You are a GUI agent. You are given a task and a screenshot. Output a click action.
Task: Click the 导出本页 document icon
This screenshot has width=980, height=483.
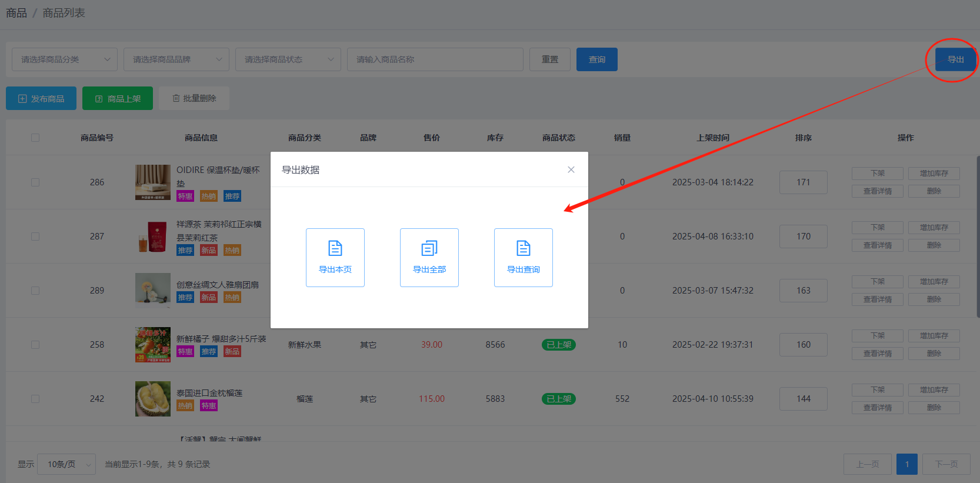335,248
